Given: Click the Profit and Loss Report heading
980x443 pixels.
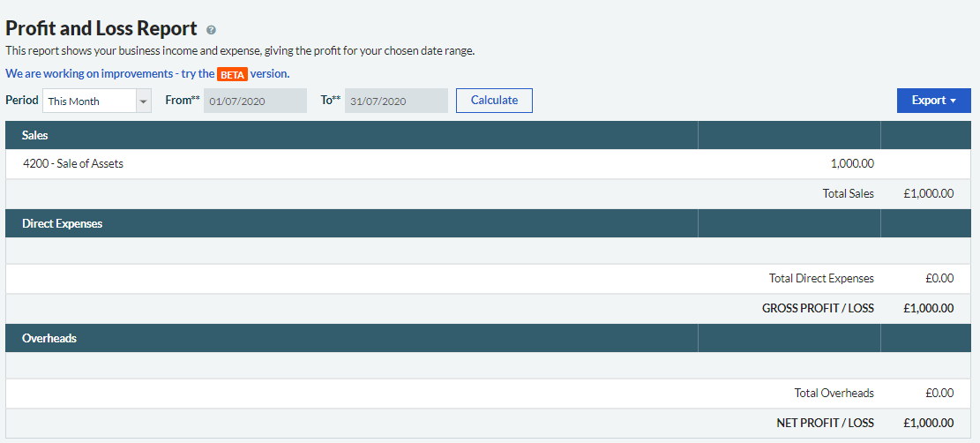Looking at the screenshot, I should point(101,28).
